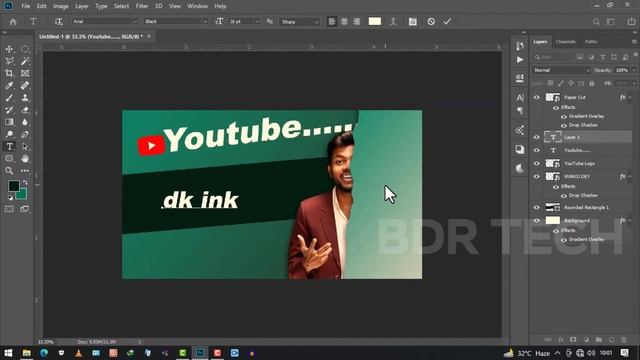
Task: Toggle Paper Cut Gradient Overlay visibility
Action: point(564,117)
